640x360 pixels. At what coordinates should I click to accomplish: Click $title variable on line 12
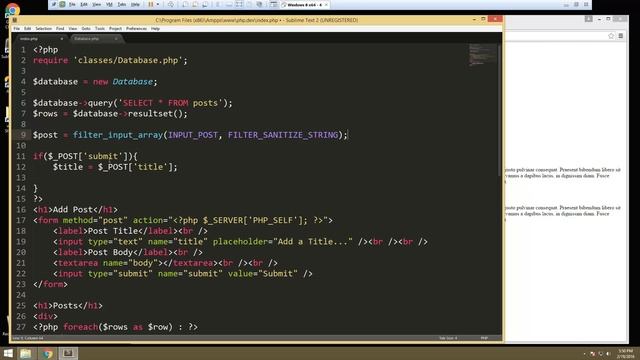(x=68, y=167)
